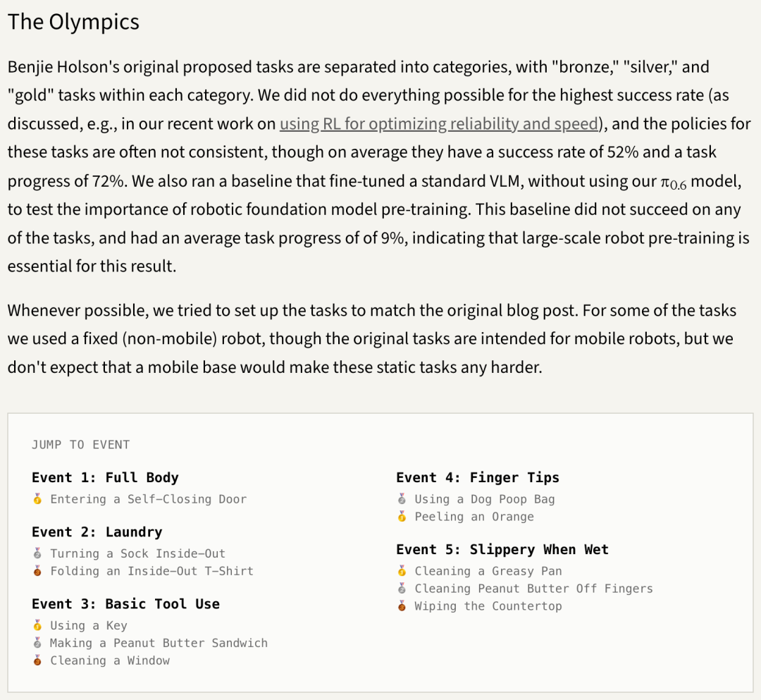The height and width of the screenshot is (700, 761).
Task: Select the Cleaning a Greasy Pan task
Action: (x=488, y=571)
